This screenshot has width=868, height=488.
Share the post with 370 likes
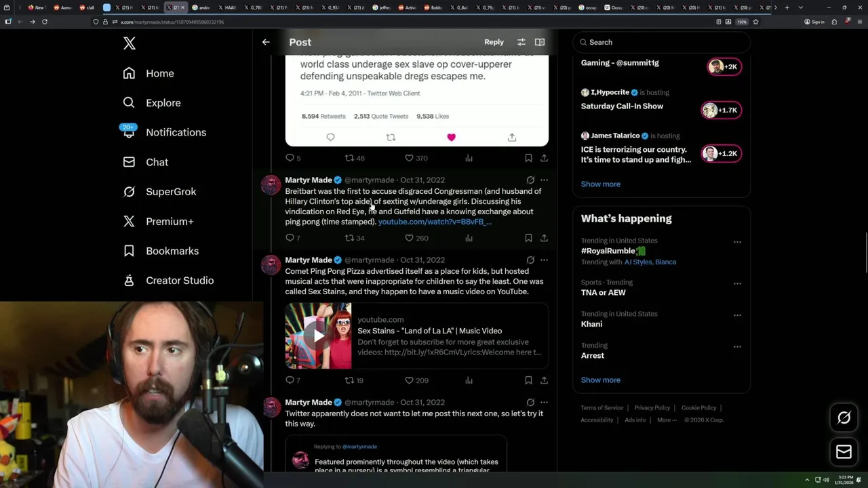(544, 158)
